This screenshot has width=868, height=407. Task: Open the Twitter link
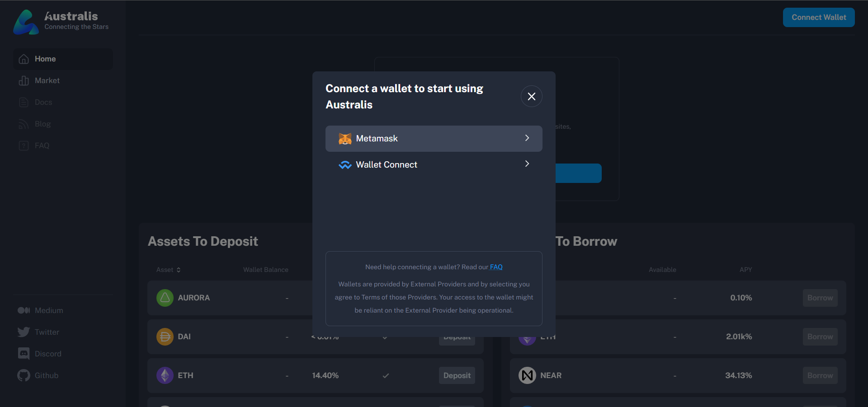click(x=47, y=332)
